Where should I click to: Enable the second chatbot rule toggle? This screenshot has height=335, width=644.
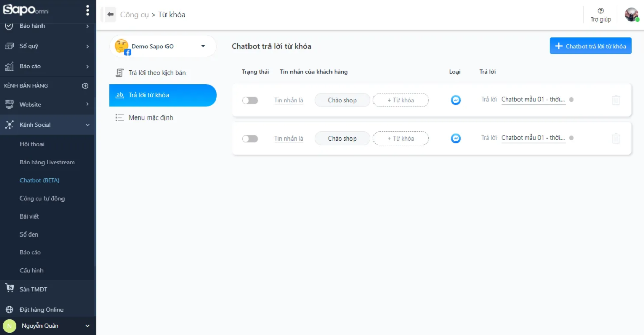click(250, 138)
